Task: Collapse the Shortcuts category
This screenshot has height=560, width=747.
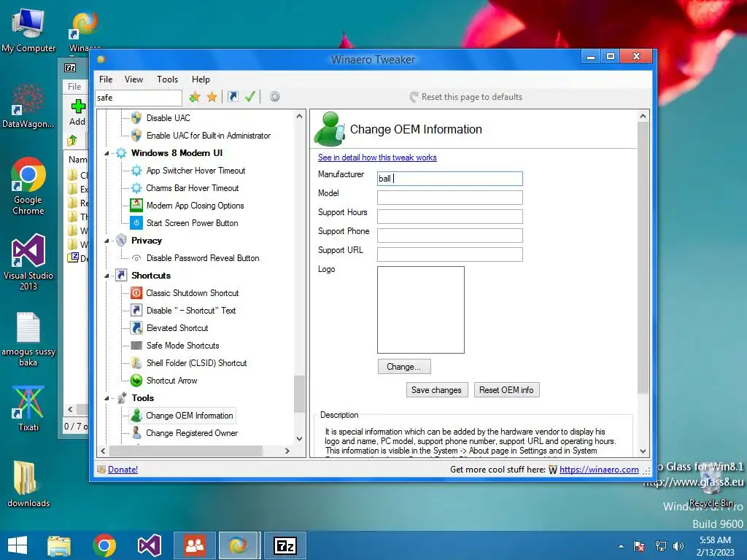Action: (x=107, y=276)
